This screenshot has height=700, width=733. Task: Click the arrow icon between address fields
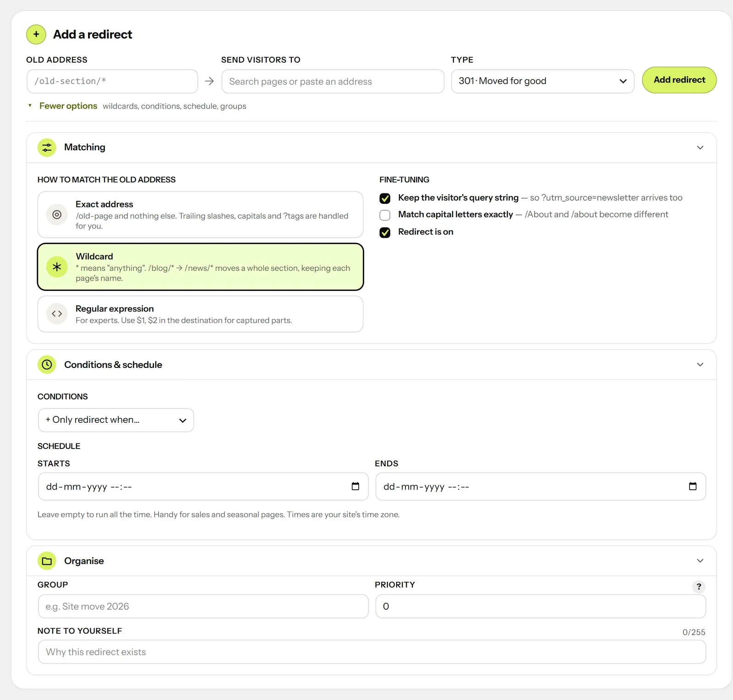(x=209, y=81)
